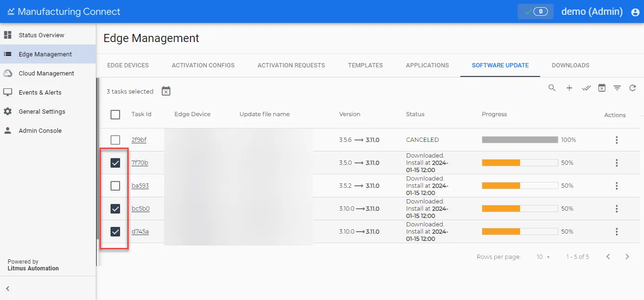
Task: Collapse the left sidebar with chevron
Action: click(x=8, y=289)
